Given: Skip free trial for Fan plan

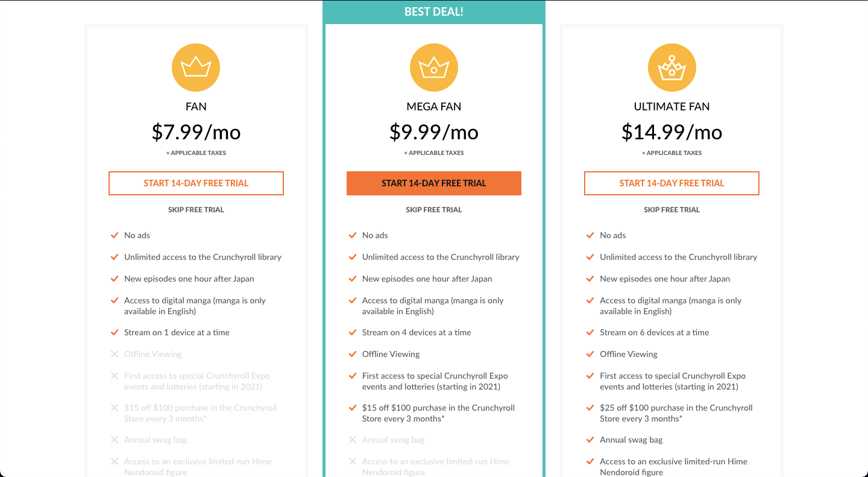Looking at the screenshot, I should click(x=196, y=210).
